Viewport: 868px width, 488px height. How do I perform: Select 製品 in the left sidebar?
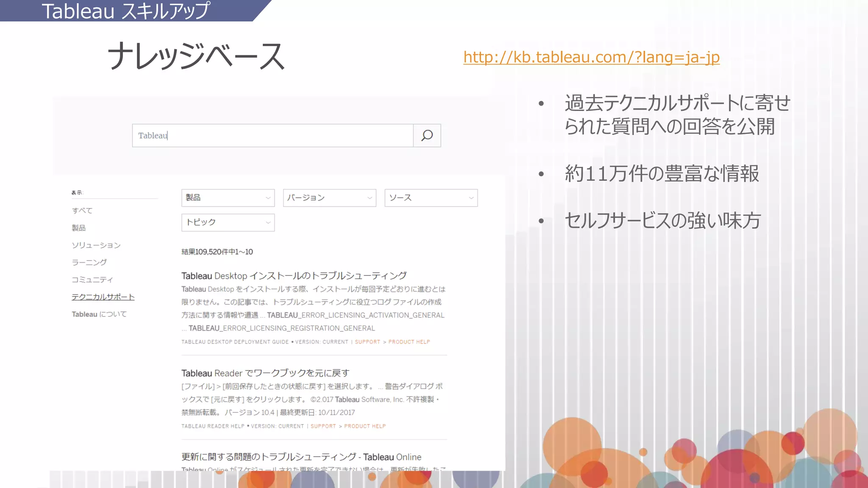pos(79,228)
